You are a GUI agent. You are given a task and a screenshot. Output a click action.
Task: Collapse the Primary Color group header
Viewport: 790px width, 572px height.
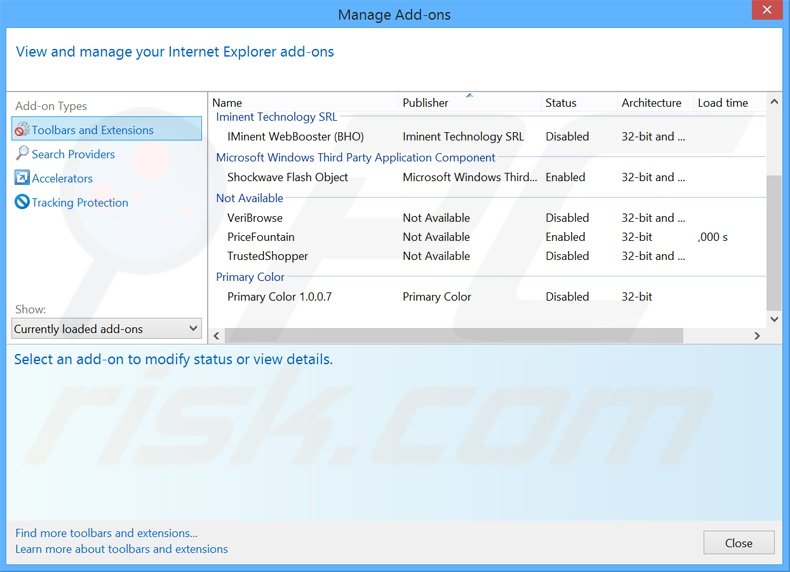pos(250,277)
